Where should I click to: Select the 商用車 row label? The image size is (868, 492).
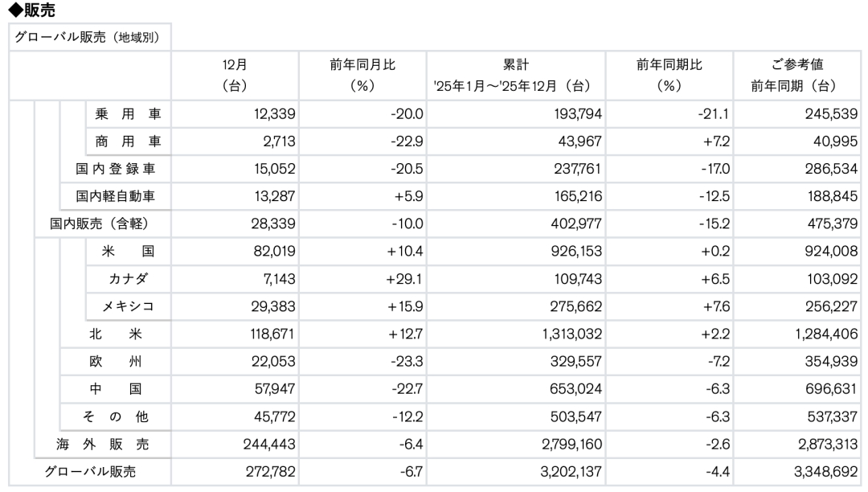click(127, 141)
